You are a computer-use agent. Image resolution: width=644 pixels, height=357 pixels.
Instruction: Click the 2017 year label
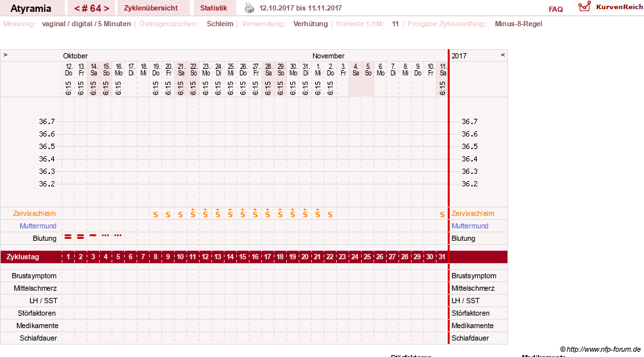tap(459, 56)
